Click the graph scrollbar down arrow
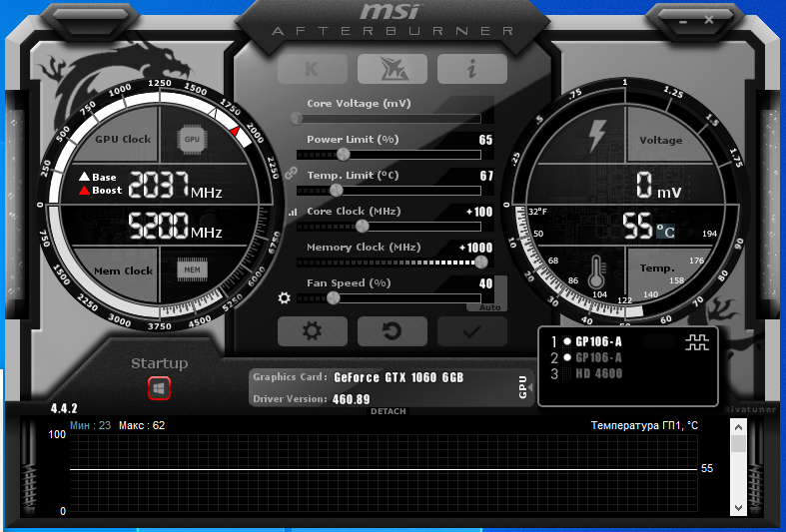Screen dimensions: 786x532 (738, 507)
